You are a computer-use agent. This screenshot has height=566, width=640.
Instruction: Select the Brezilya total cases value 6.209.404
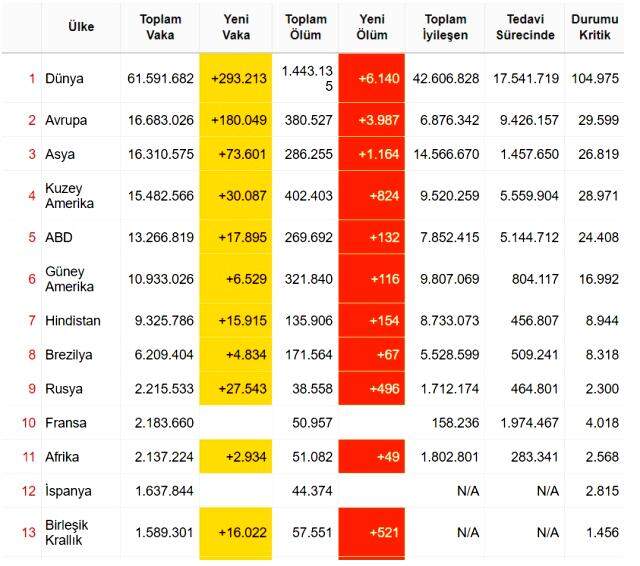[x=164, y=355]
